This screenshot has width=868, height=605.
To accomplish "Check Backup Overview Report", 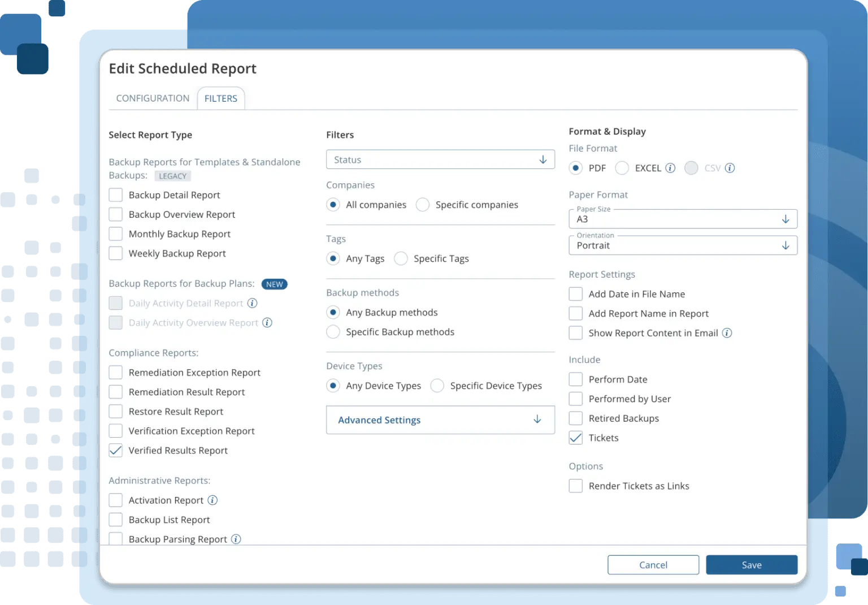I will [116, 214].
